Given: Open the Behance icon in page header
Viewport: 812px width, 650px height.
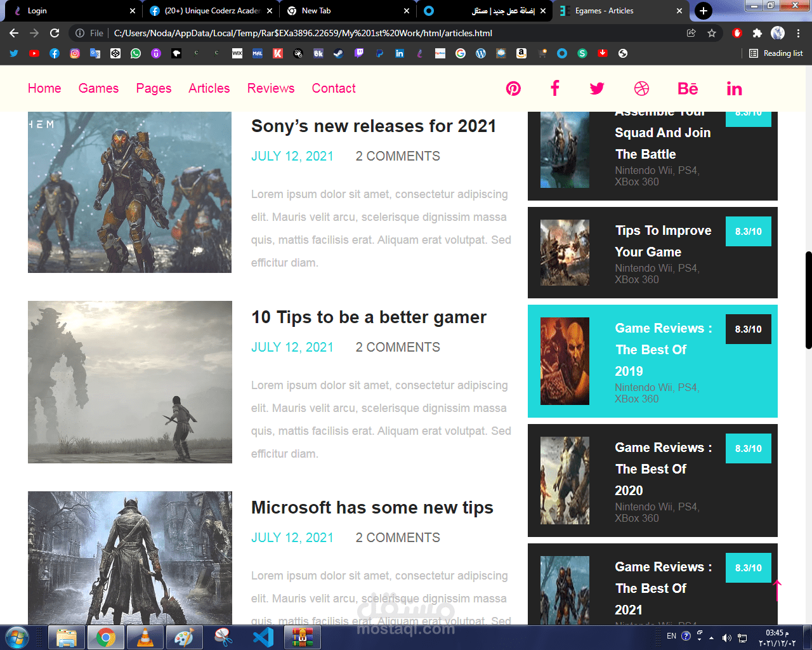Looking at the screenshot, I should [x=688, y=88].
